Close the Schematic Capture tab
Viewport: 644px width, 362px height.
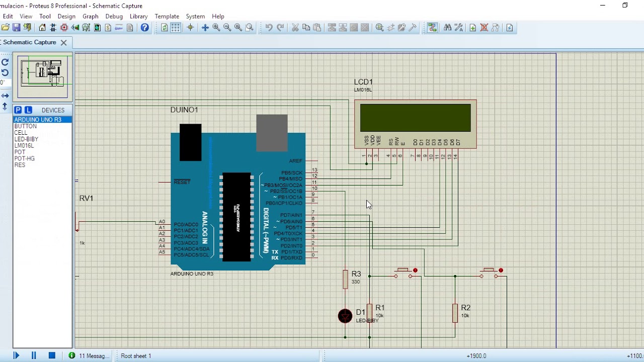coord(64,43)
